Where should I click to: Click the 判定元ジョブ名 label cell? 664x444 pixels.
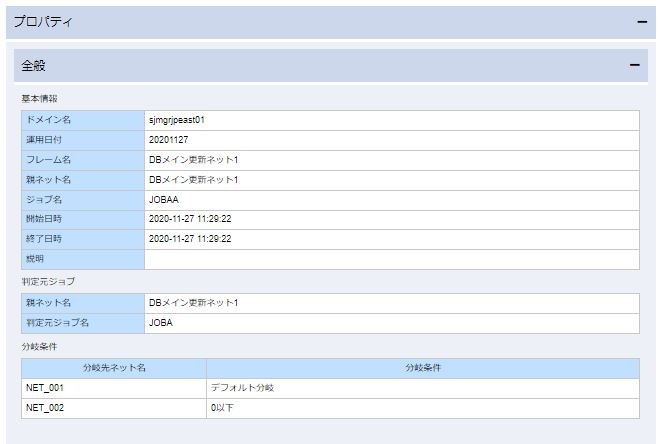[x=83, y=323]
